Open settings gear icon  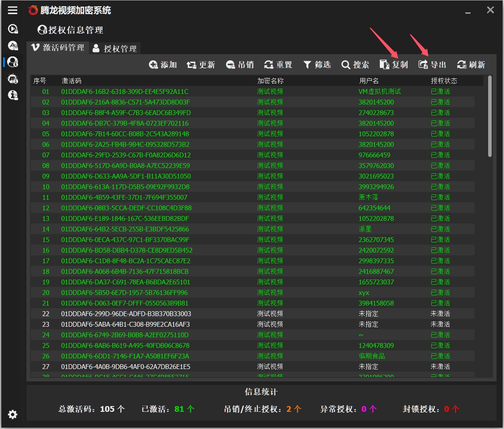tap(12, 414)
